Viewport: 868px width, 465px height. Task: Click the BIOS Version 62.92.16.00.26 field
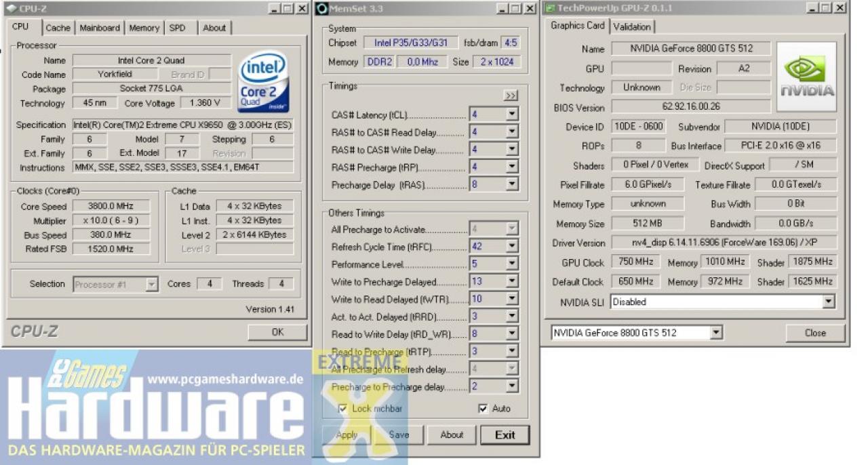[x=691, y=106]
